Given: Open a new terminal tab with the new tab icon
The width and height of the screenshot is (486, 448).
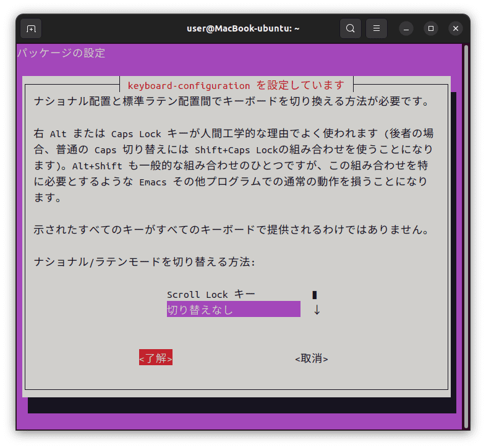Looking at the screenshot, I should tap(31, 28).
